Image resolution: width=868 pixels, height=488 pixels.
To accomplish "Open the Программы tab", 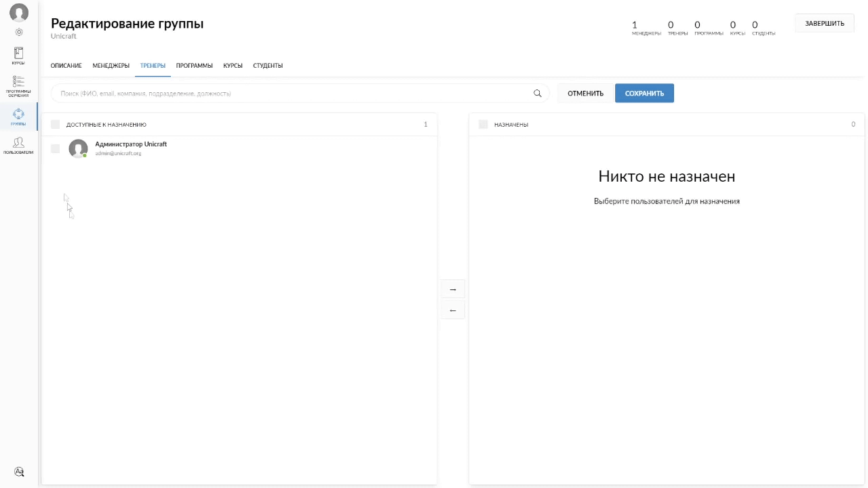I will coord(194,66).
